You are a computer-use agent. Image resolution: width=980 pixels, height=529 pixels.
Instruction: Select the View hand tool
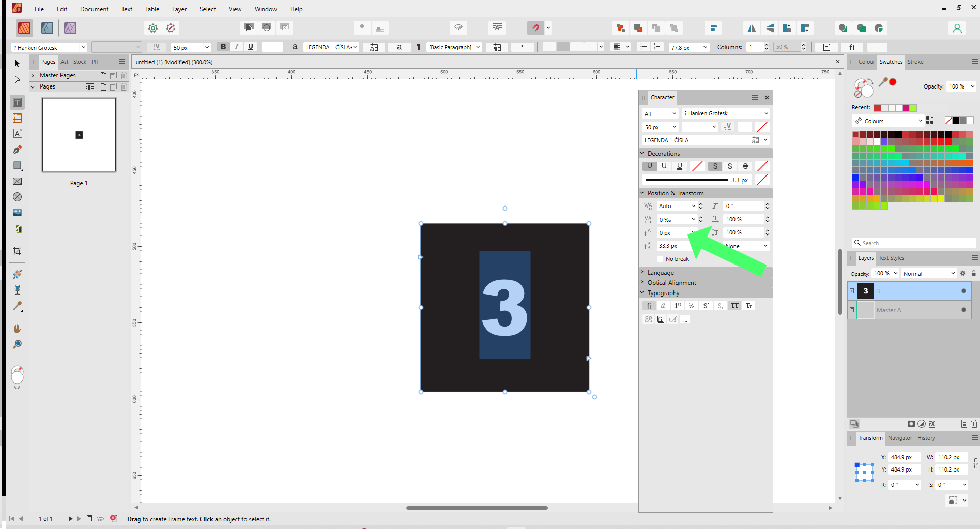[17, 329]
